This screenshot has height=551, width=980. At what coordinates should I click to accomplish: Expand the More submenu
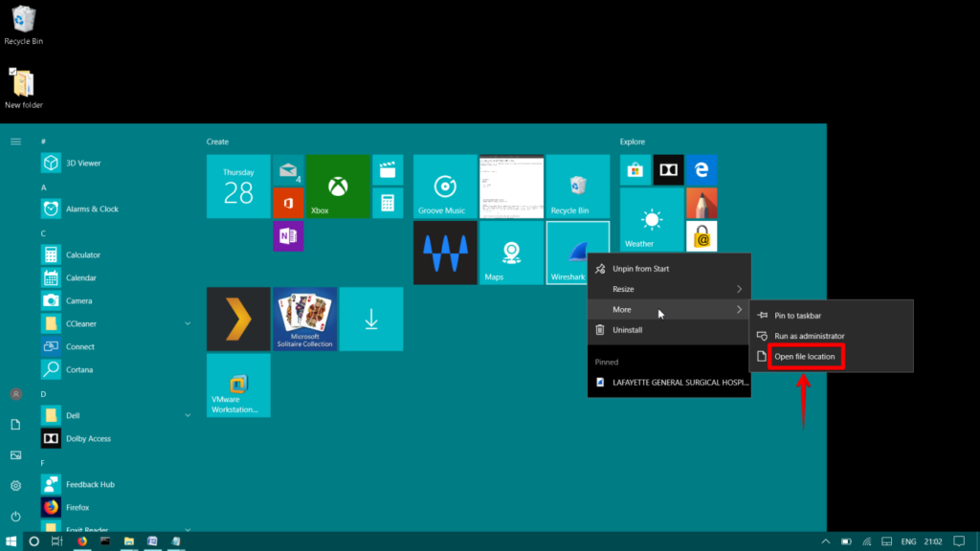(x=669, y=309)
